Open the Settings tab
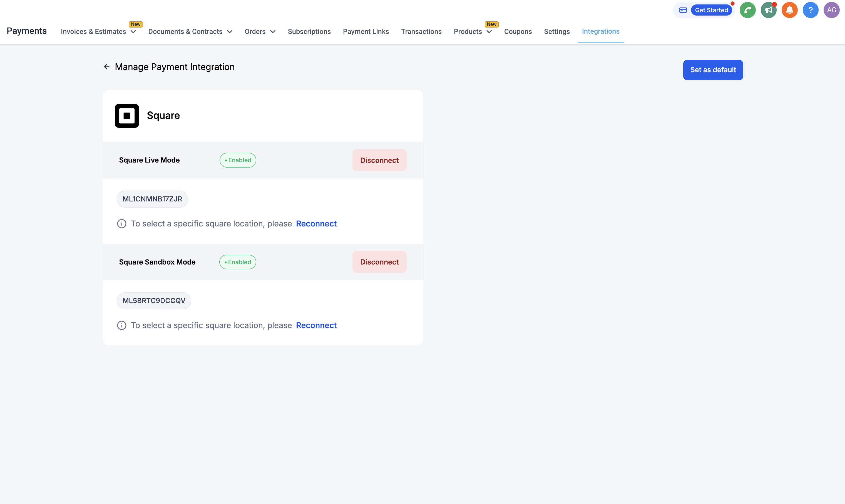This screenshot has width=845, height=504. pyautogui.click(x=556, y=32)
